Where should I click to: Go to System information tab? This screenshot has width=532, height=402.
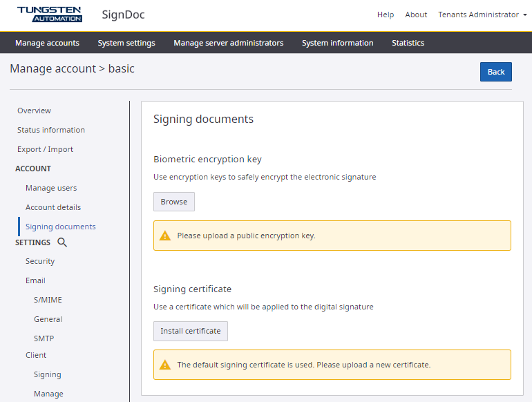[337, 43]
